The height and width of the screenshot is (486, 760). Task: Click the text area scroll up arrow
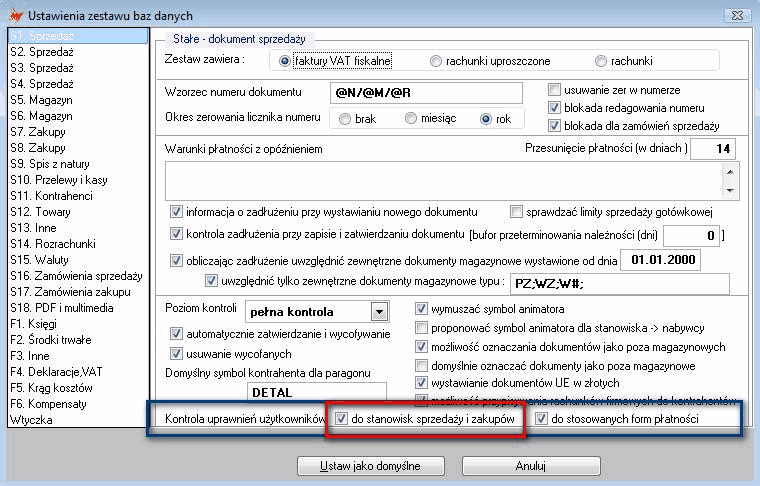pyautogui.click(x=730, y=172)
